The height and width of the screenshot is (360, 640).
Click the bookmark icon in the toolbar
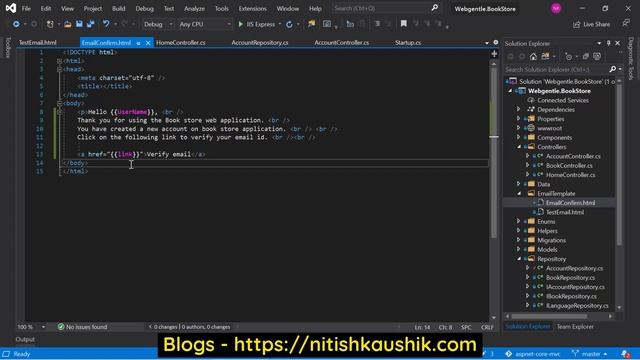[x=404, y=24]
